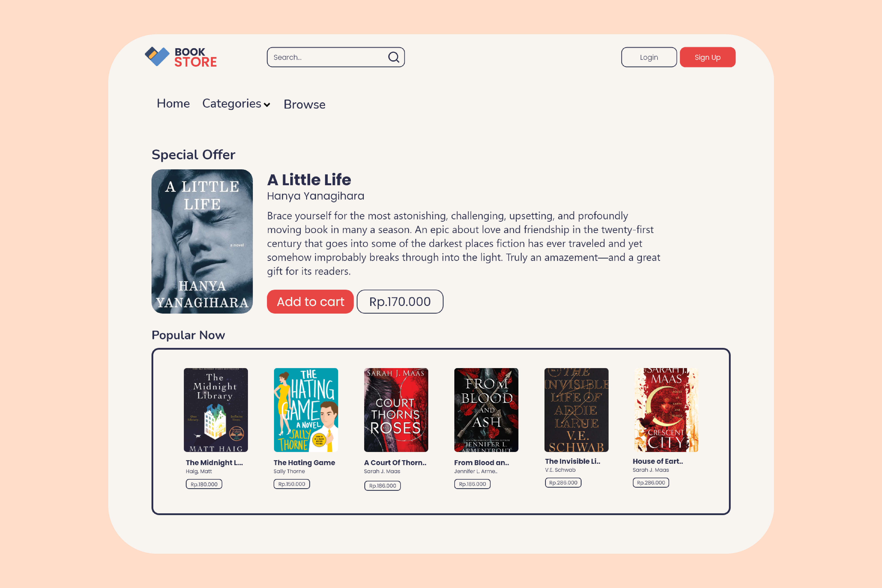The height and width of the screenshot is (588, 882).
Task: Select The Midnight Library book cover
Action: coord(216,410)
